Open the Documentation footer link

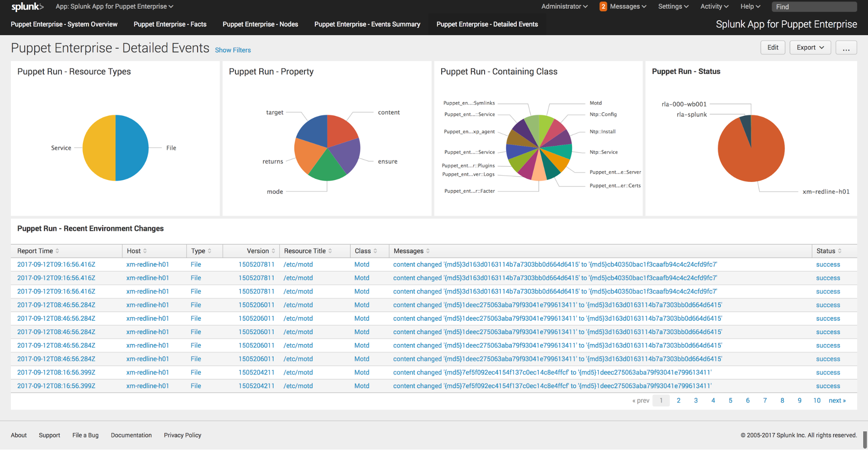[x=131, y=435]
